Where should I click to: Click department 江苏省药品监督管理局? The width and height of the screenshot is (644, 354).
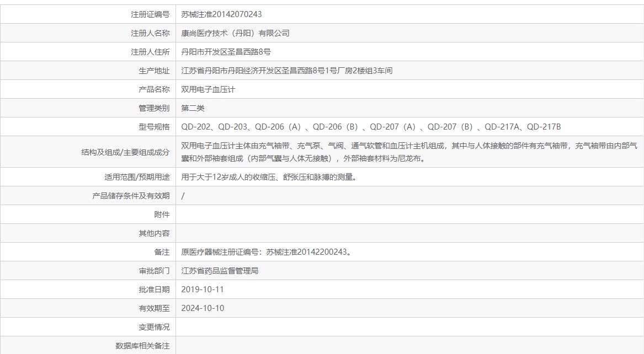220,271
